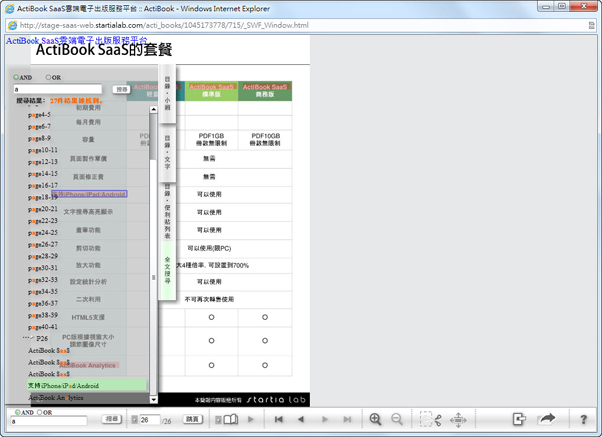The image size is (602, 437).
Task: Click the 跳頁 jump page button
Action: 192,419
